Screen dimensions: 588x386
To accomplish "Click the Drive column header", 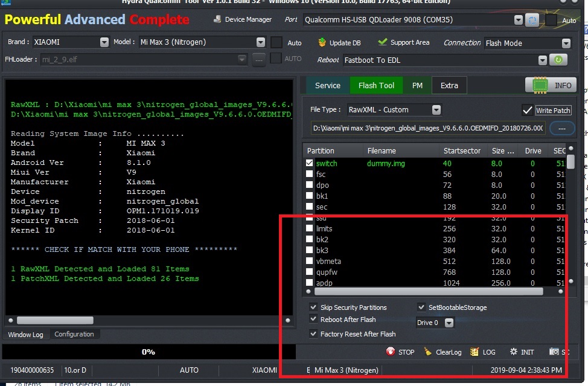I will (533, 150).
